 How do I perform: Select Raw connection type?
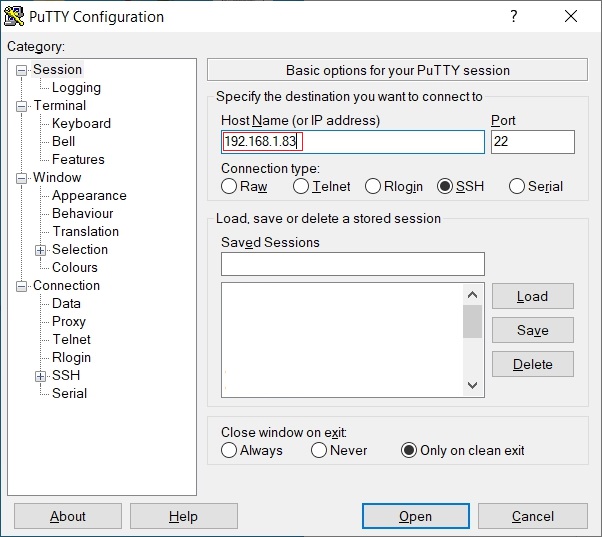pos(229,186)
